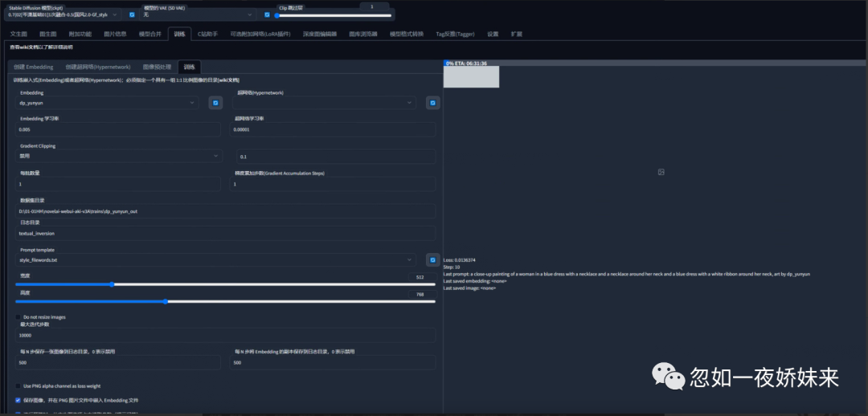This screenshot has width=868, height=416.
Task: Uncheck 保存图像 embed Embedding in PNG checkbox
Action: [18, 400]
